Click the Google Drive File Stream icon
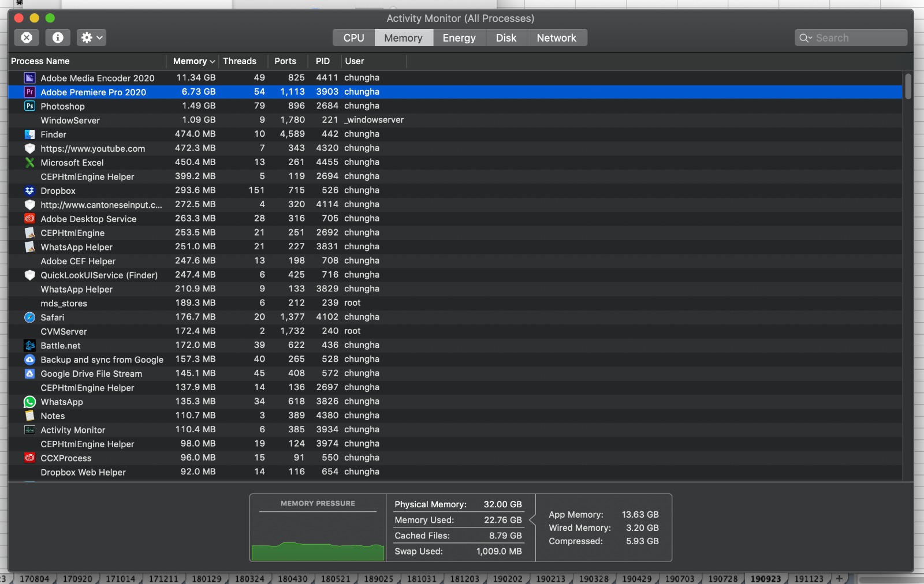The image size is (924, 584). [x=30, y=374]
